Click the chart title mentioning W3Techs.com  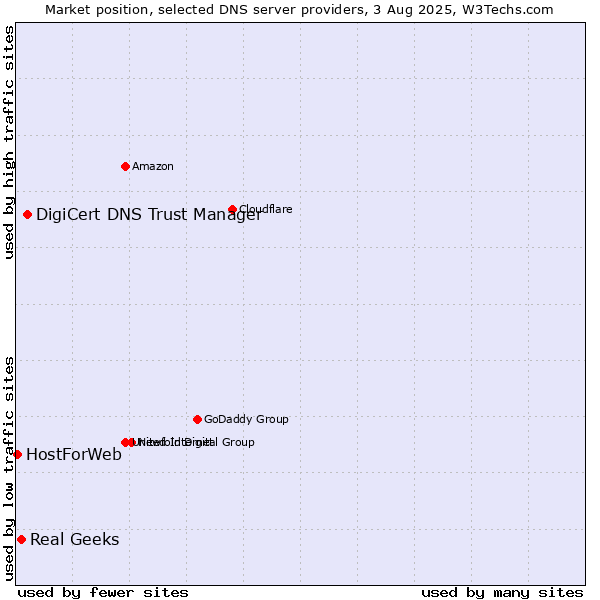[x=299, y=10]
